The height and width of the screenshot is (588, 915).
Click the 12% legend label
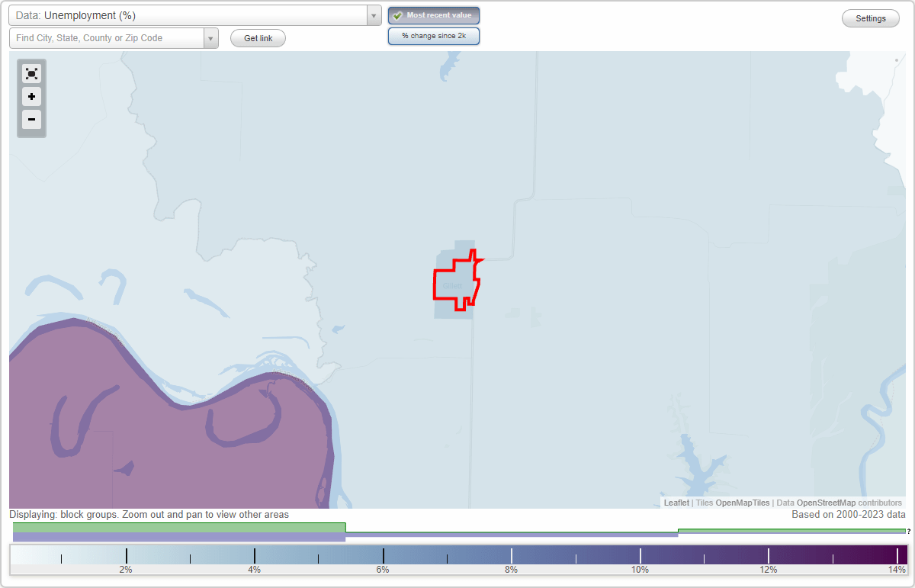pyautogui.click(x=768, y=570)
